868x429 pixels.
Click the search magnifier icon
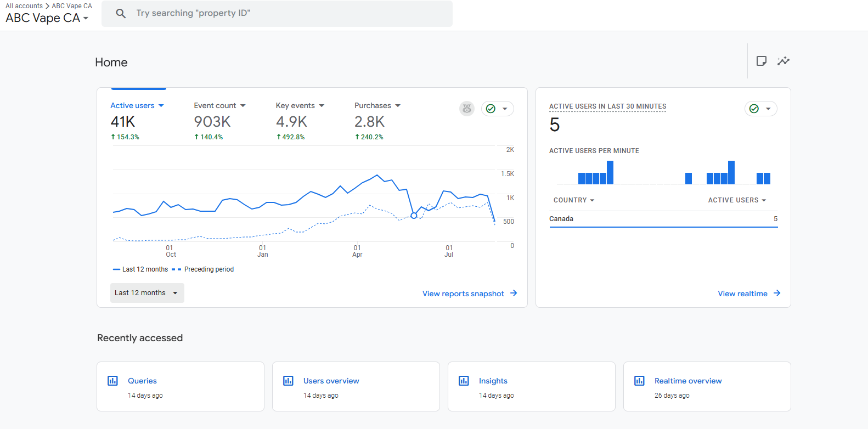coord(121,13)
